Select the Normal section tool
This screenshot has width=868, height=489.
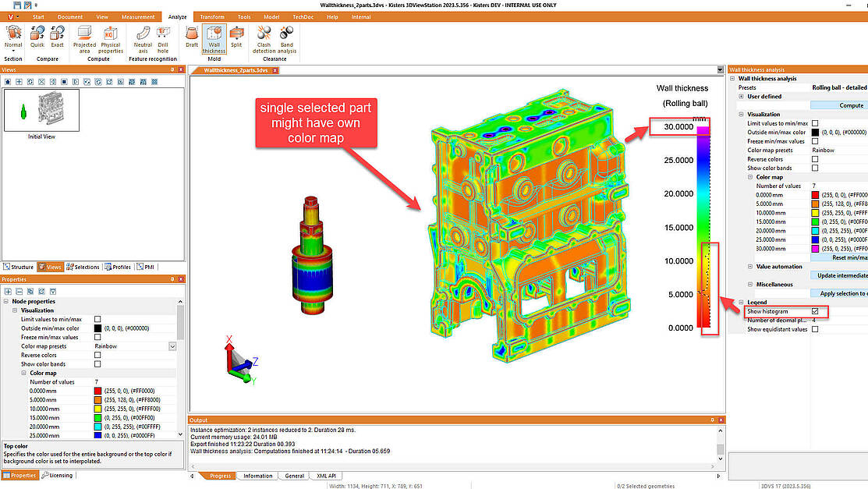[x=13, y=39]
